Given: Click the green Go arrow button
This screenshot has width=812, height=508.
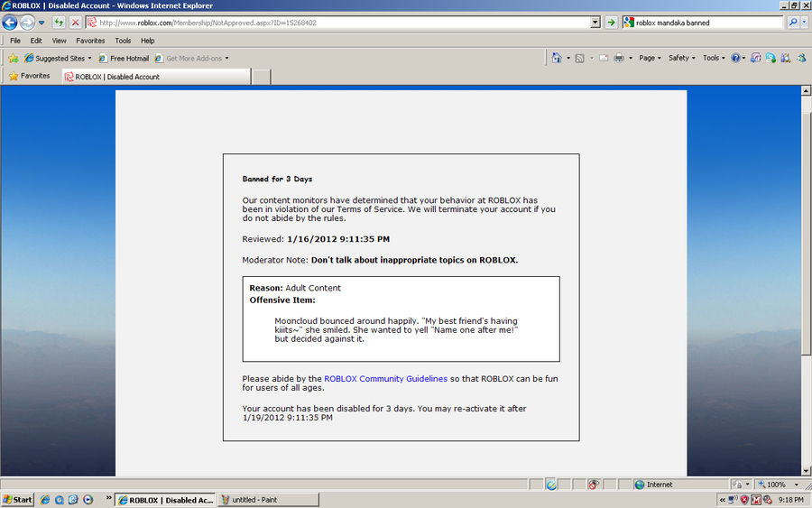Looking at the screenshot, I should click(x=612, y=23).
